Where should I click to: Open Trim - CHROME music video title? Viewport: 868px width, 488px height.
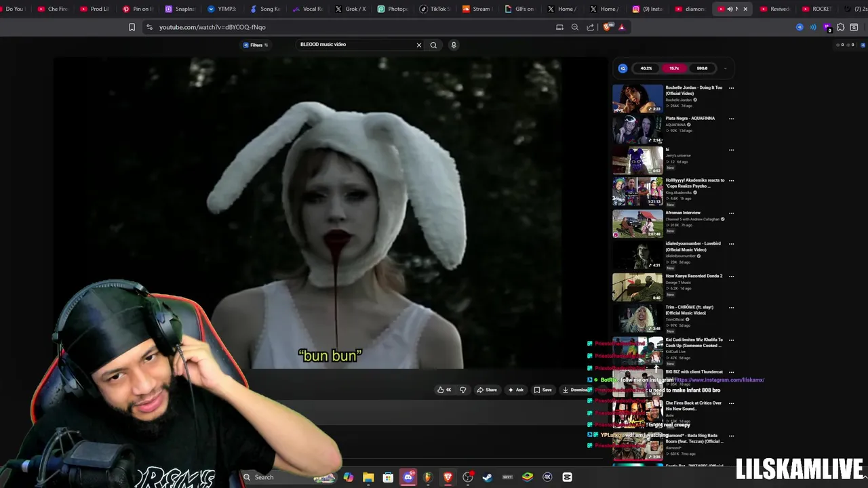690,310
